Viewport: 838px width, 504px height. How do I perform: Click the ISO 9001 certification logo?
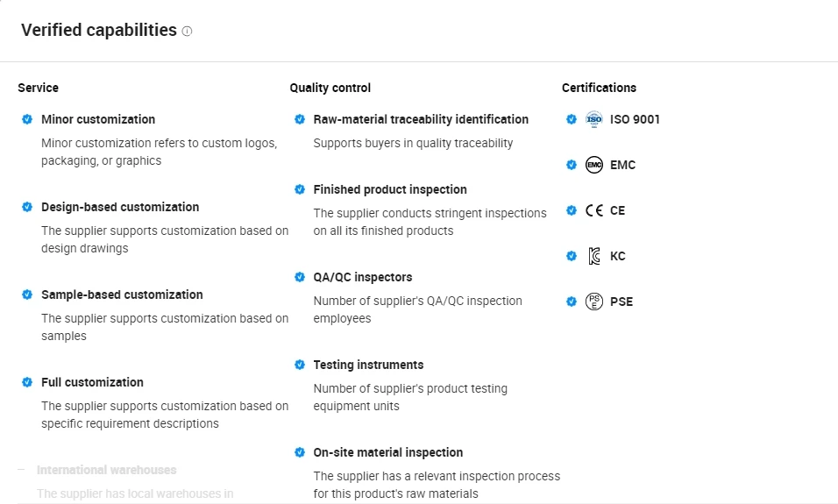coord(594,119)
